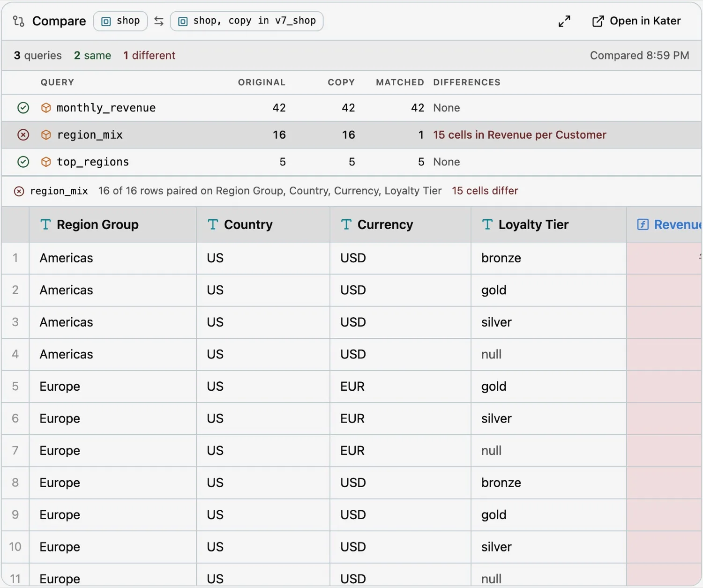703x588 pixels.
Task: Click the red X icon in the region_mix detail header
Action: coord(19,191)
